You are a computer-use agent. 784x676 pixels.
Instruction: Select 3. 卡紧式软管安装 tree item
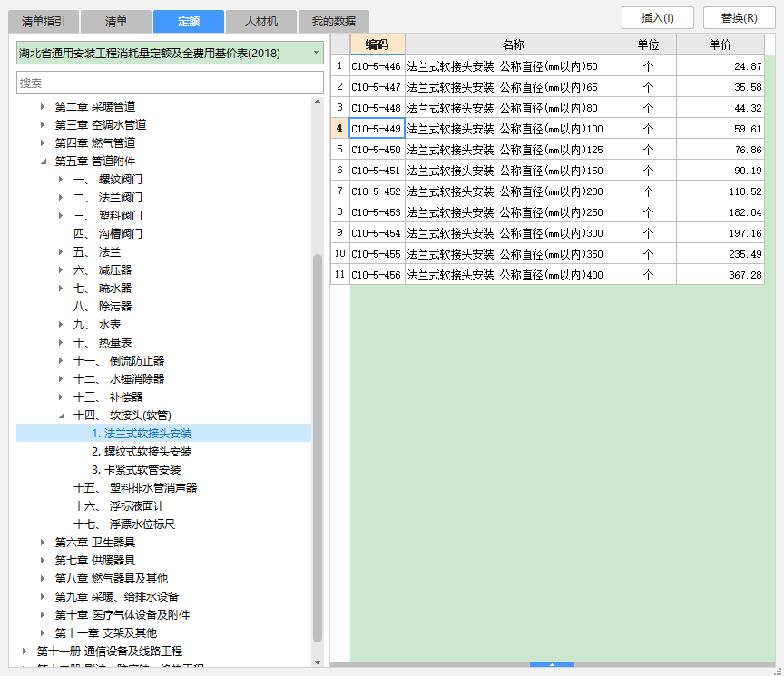click(136, 470)
